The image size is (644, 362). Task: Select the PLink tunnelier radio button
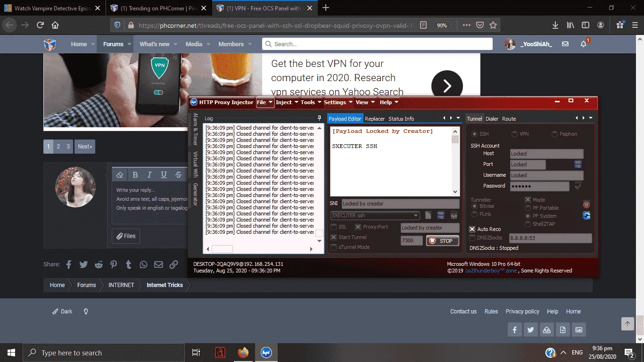coord(475,214)
